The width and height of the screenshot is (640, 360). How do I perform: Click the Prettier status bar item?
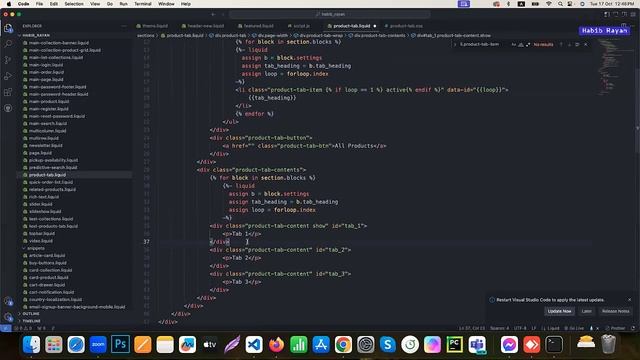(615, 328)
